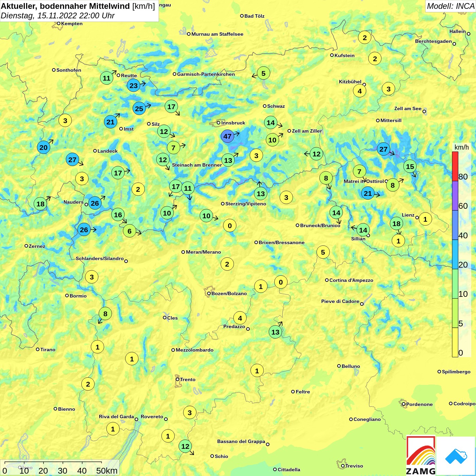The height and width of the screenshot is (476, 476).
Task: Select the 8 km/h marker below Bormio
Action: click(x=105, y=313)
